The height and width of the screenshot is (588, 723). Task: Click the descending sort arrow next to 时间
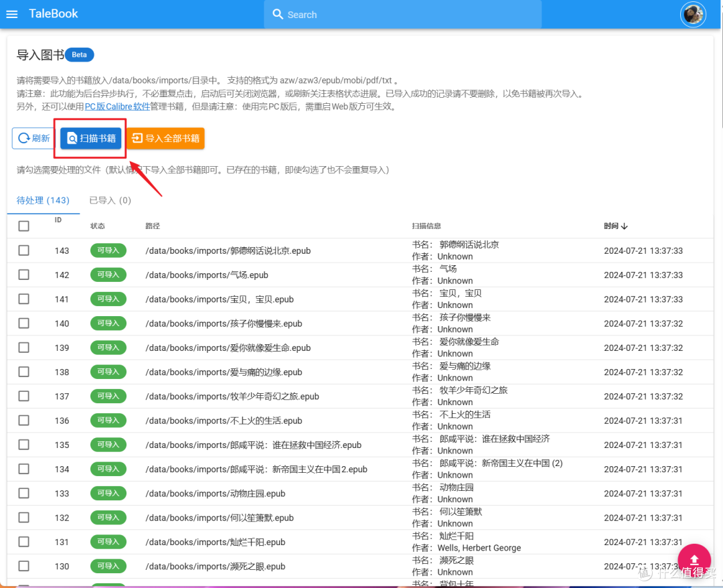click(625, 226)
